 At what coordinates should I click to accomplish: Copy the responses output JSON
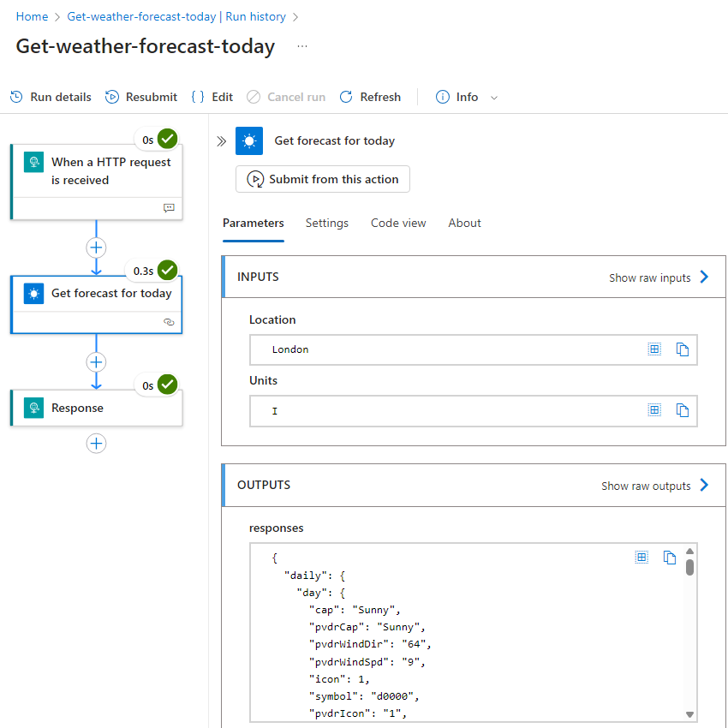click(x=669, y=558)
